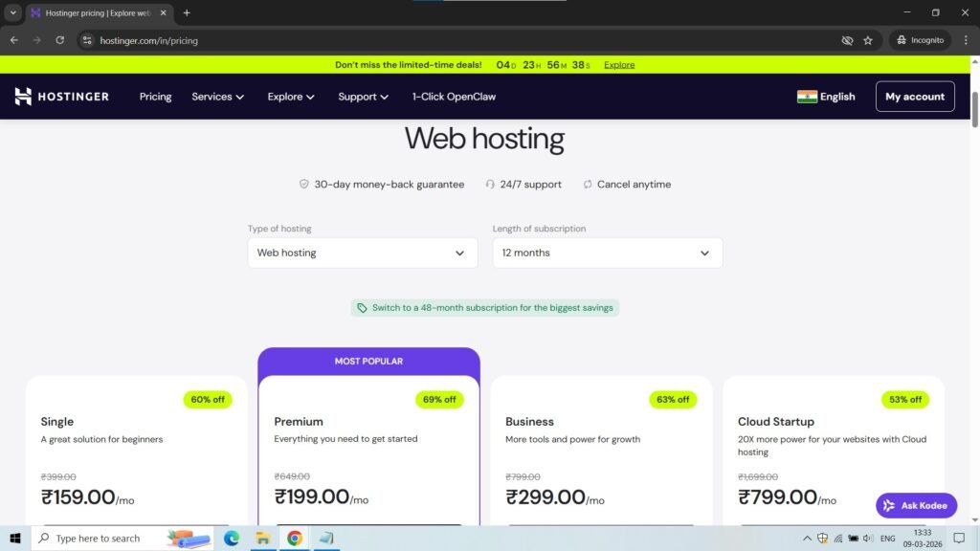
Task: Click Explore link in deals banner
Action: [x=619, y=64]
